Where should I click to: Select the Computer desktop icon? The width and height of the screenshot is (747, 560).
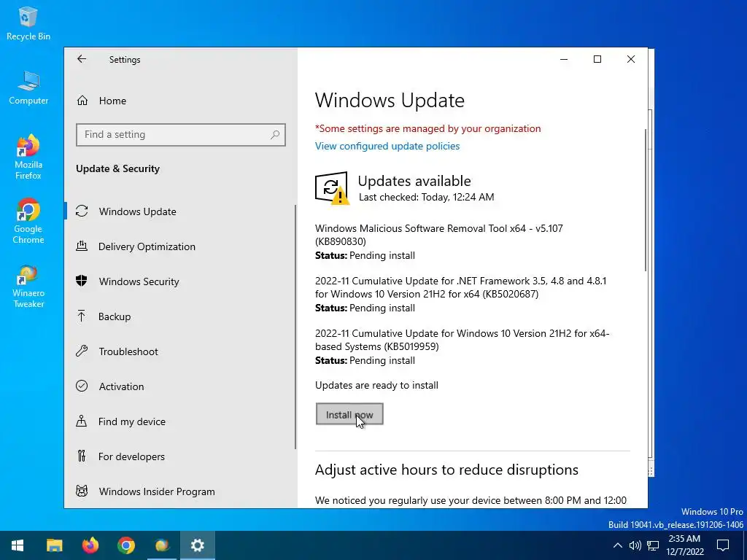[28, 87]
